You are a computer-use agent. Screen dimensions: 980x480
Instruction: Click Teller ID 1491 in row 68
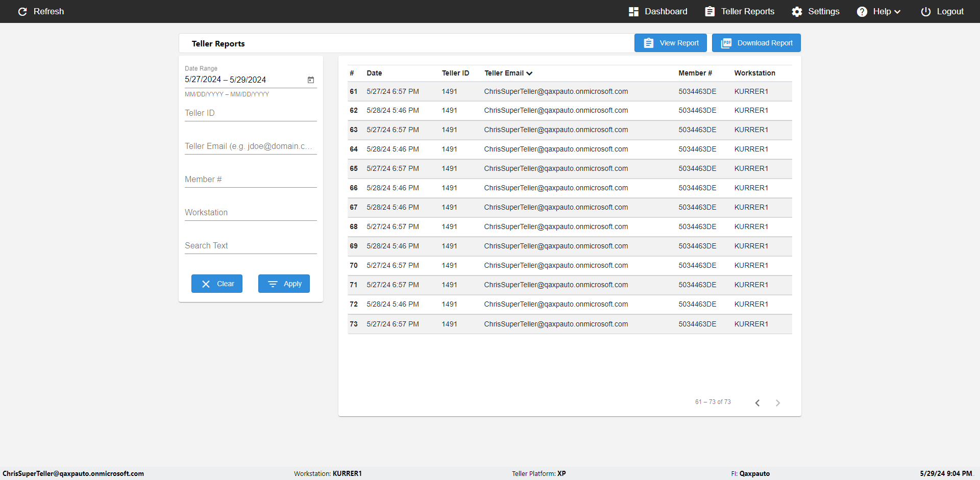point(449,227)
